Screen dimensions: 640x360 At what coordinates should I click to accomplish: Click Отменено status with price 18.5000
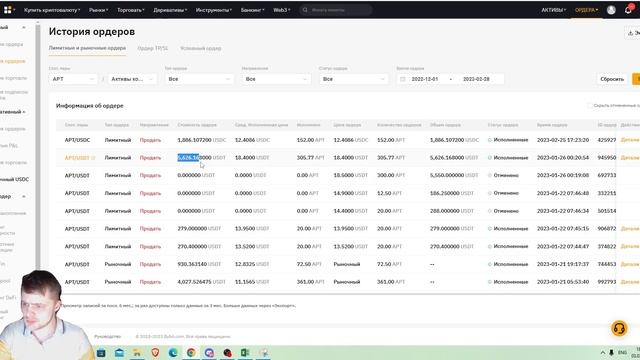tap(506, 175)
